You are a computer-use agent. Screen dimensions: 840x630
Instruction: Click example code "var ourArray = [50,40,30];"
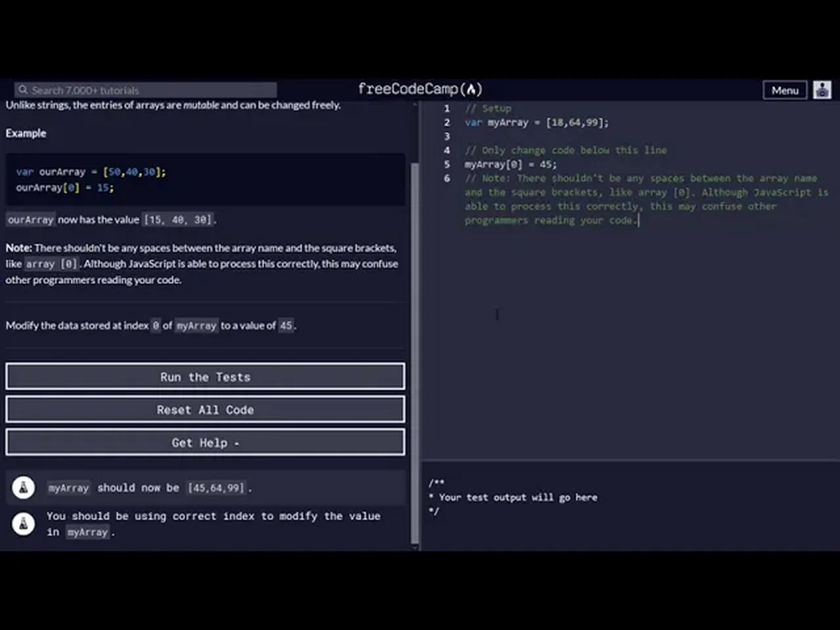[x=91, y=172]
